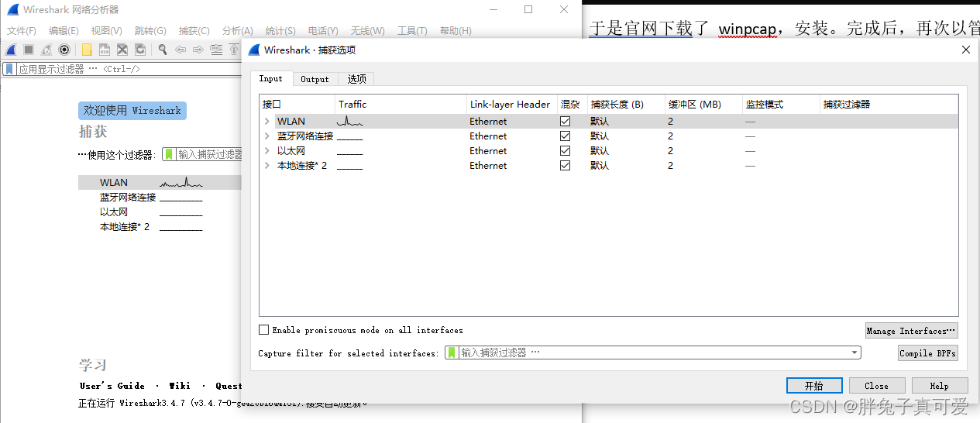Go to next packet with the right arrow
The height and width of the screenshot is (423, 980).
coord(198,50)
